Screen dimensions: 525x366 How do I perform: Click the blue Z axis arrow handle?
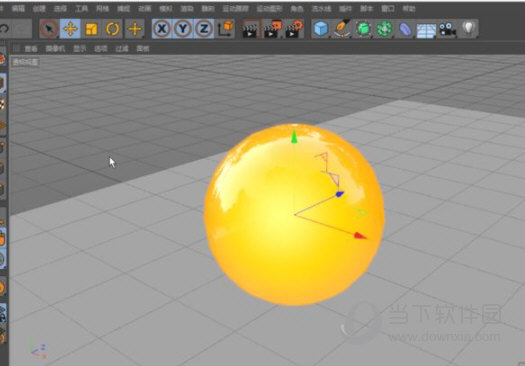pyautogui.click(x=340, y=194)
